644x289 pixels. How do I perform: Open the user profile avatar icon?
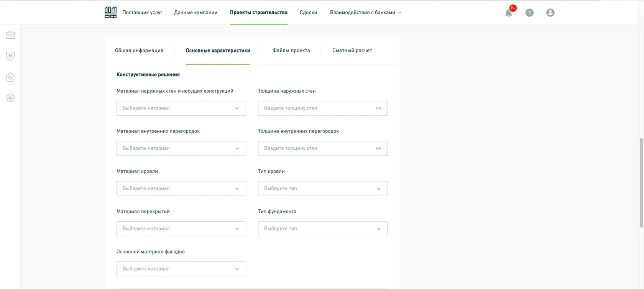(x=550, y=13)
